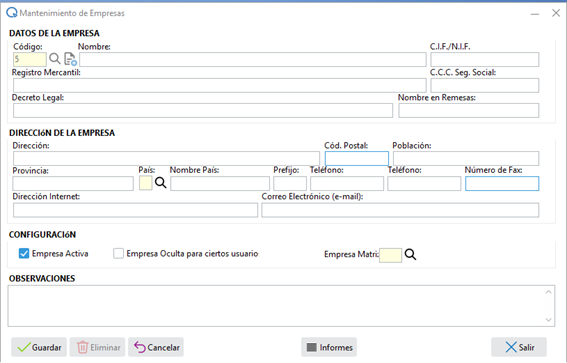Click the Correo Electrónico (e-mail) field
The width and height of the screenshot is (567, 363).
(x=400, y=210)
